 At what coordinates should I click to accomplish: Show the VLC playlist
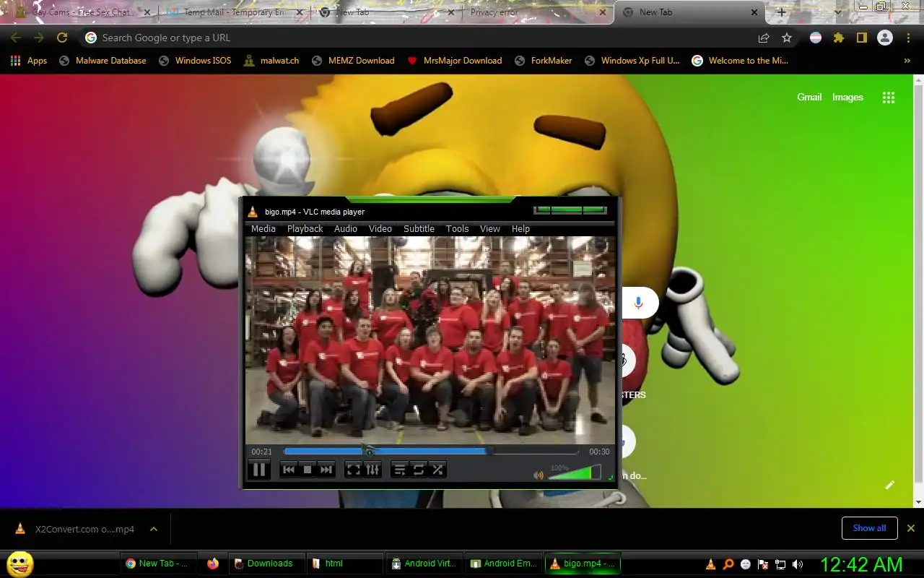pyautogui.click(x=399, y=470)
